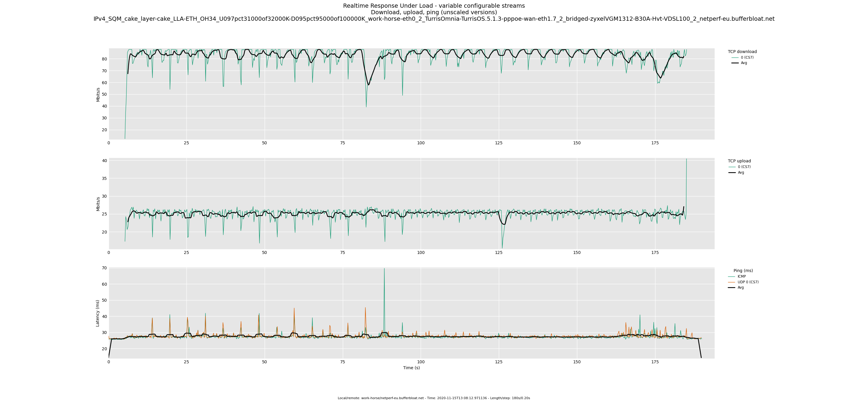Click the long IPv4_SQM_cake test name line
This screenshot has width=868, height=403.
pos(434,19)
